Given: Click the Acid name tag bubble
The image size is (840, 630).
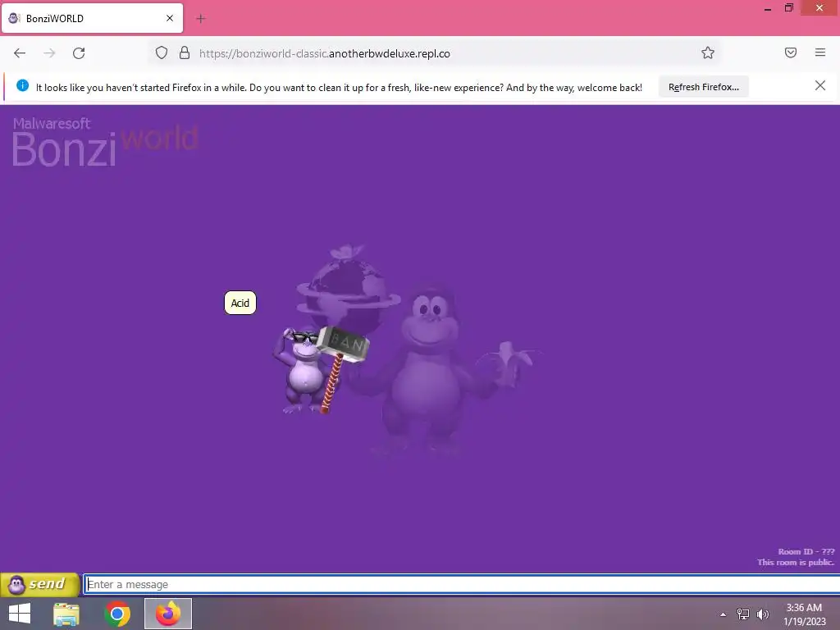Looking at the screenshot, I should [x=240, y=304].
